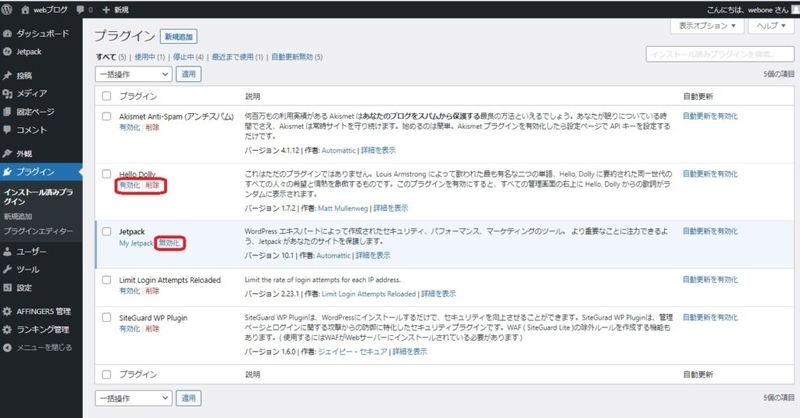Open Matt Mullenweg author link
Screen dimensions: 800x418
tap(343, 208)
